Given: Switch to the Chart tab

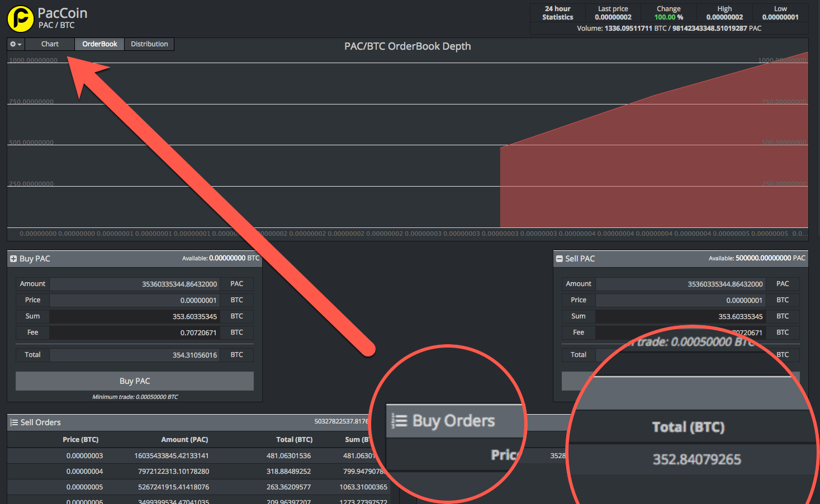Looking at the screenshot, I should (50, 44).
